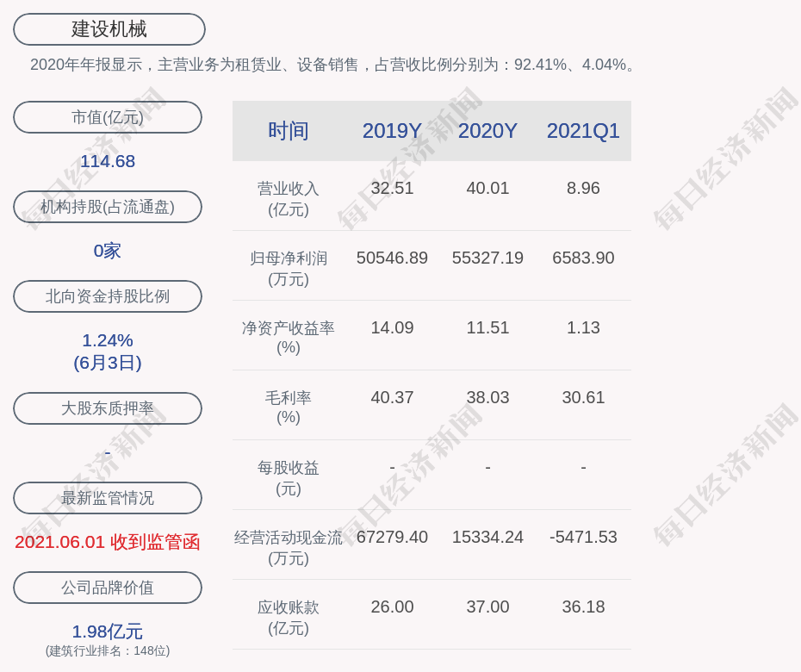Click the 毛利率 row label

pos(288,407)
